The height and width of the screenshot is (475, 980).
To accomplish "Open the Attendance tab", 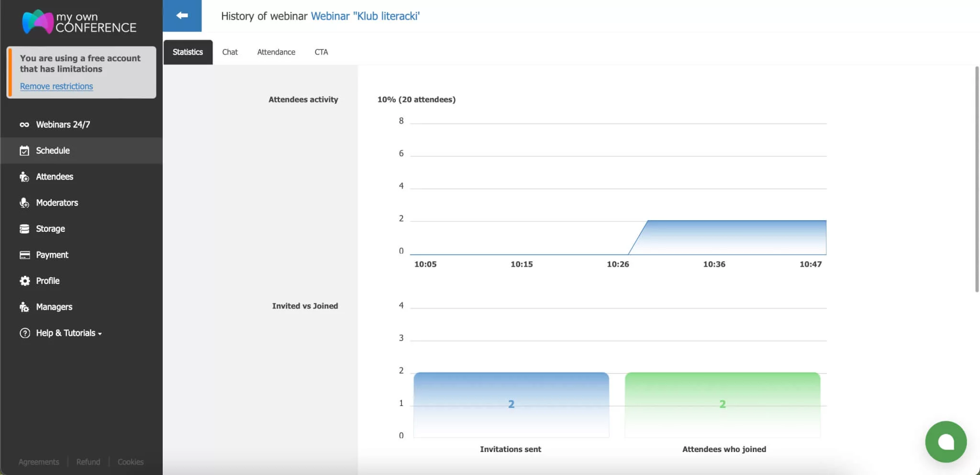I will coord(276,52).
